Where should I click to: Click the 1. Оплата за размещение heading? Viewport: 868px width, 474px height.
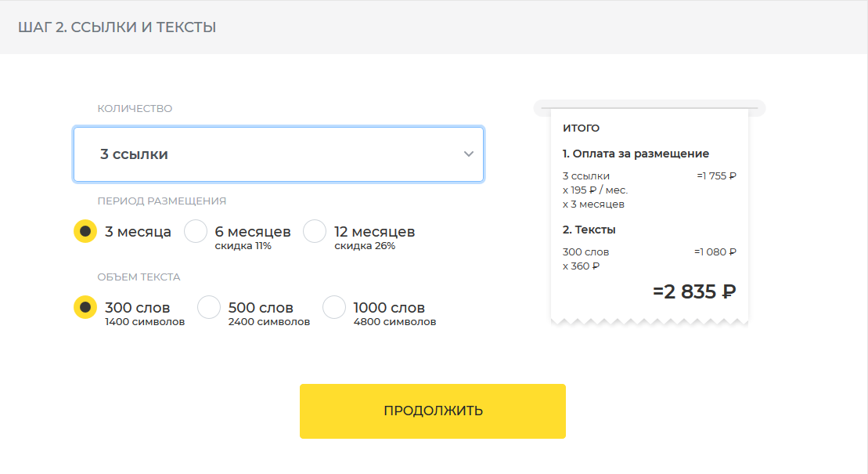tap(636, 154)
